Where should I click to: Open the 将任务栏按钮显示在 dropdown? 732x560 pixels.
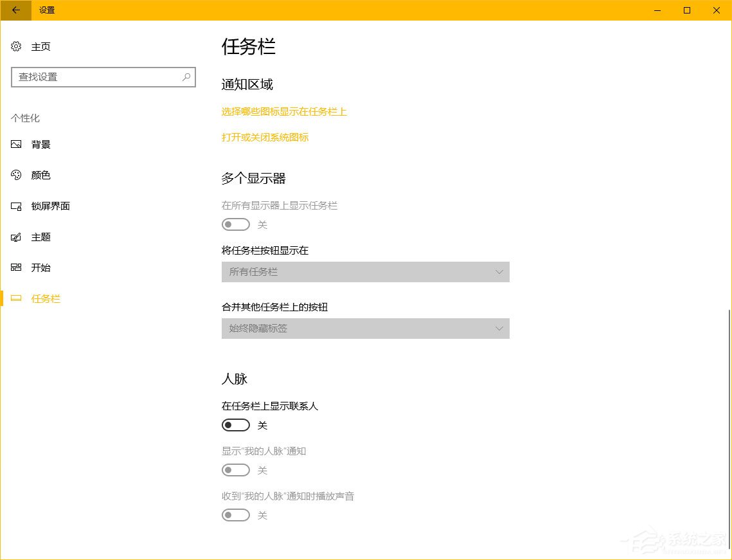tap(365, 272)
